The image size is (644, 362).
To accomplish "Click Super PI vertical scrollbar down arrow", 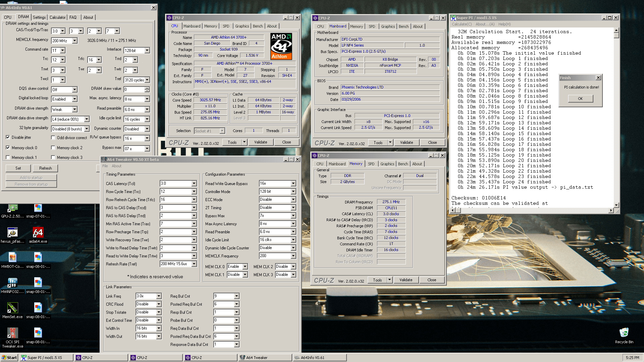I will coord(616,205).
